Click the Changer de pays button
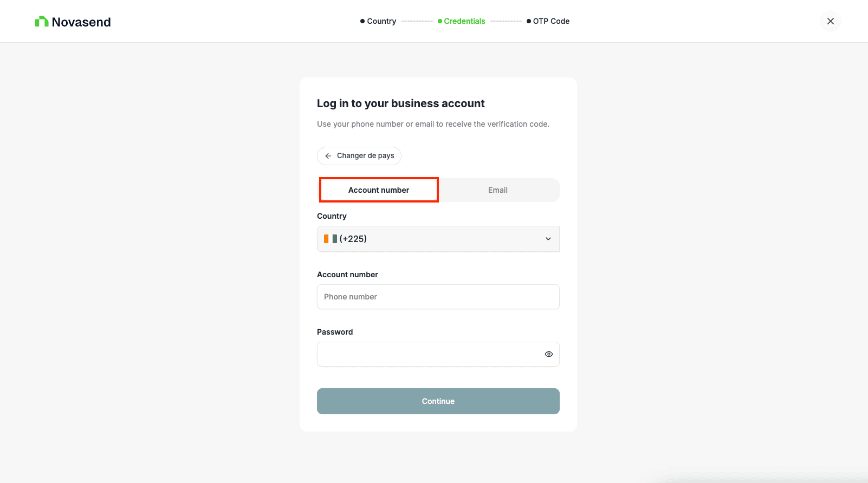The height and width of the screenshot is (483, 868). (x=359, y=156)
